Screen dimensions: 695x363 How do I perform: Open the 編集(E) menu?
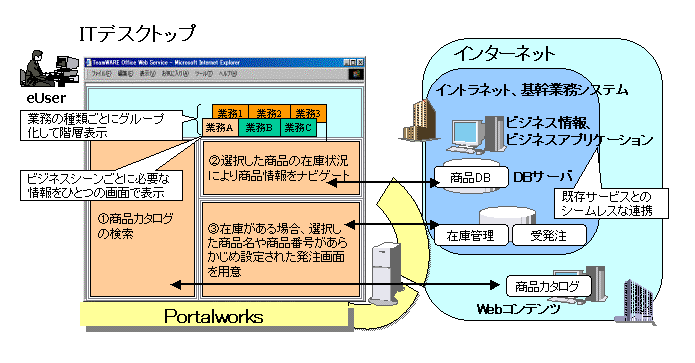(x=125, y=74)
